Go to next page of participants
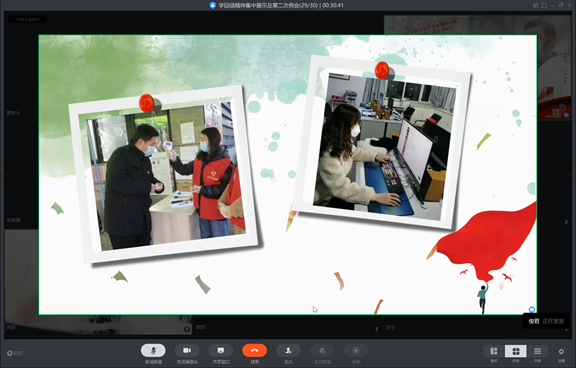Screen dimensions: 576x368 click(x=568, y=175)
